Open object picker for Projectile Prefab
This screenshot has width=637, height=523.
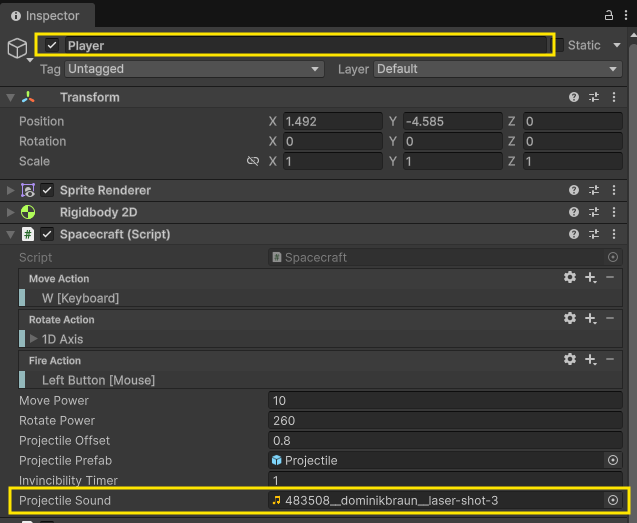point(613,460)
